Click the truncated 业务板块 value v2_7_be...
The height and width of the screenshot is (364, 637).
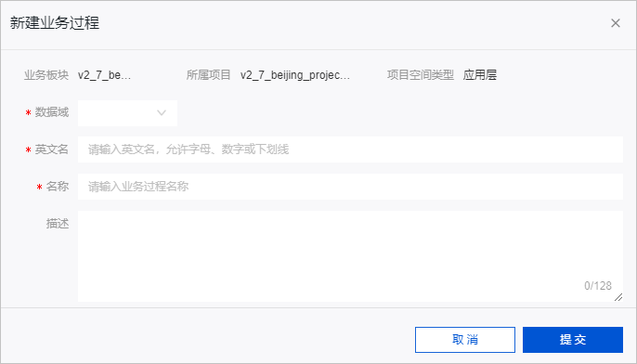[x=104, y=75]
